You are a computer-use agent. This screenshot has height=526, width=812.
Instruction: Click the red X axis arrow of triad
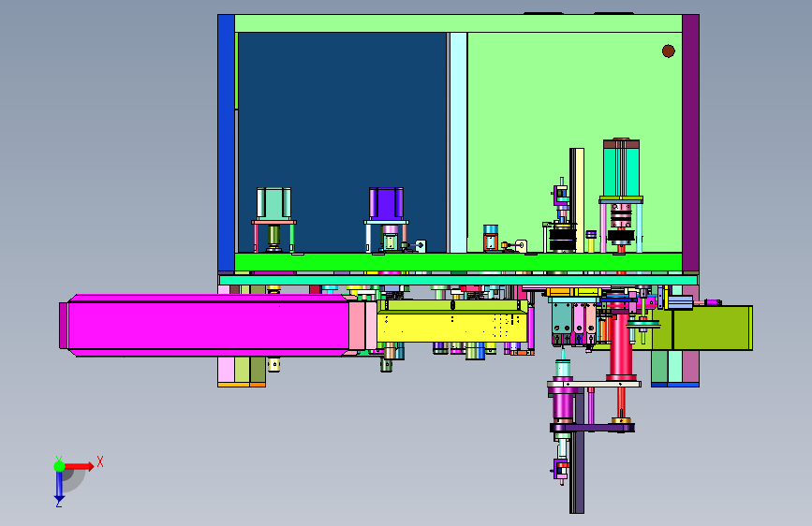tap(79, 466)
